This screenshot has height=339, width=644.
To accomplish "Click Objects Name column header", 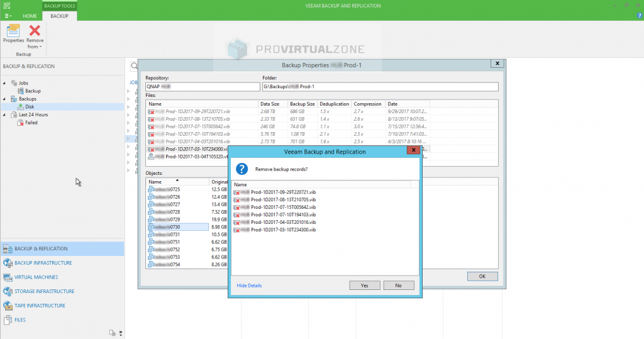I will [x=177, y=182].
